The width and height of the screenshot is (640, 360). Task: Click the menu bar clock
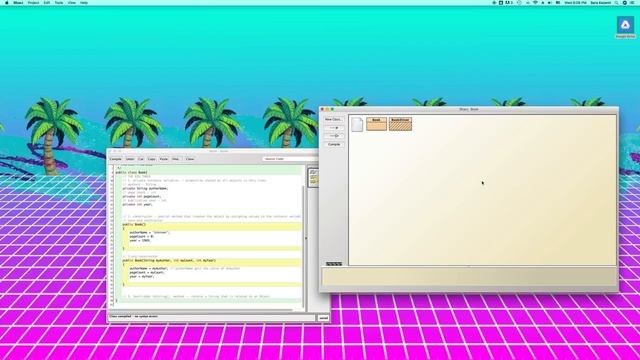coord(576,3)
